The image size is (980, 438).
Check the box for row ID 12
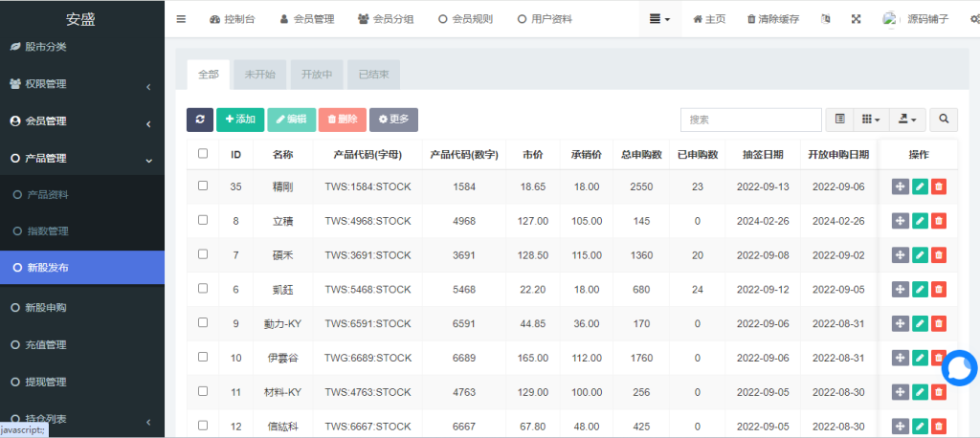click(x=203, y=426)
